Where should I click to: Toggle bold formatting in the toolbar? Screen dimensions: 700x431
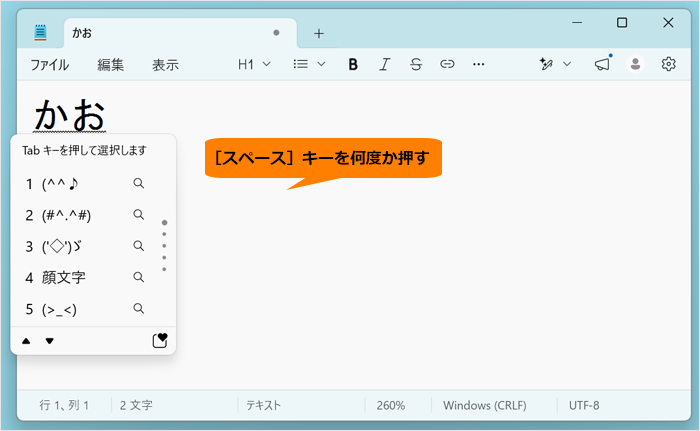pos(353,65)
